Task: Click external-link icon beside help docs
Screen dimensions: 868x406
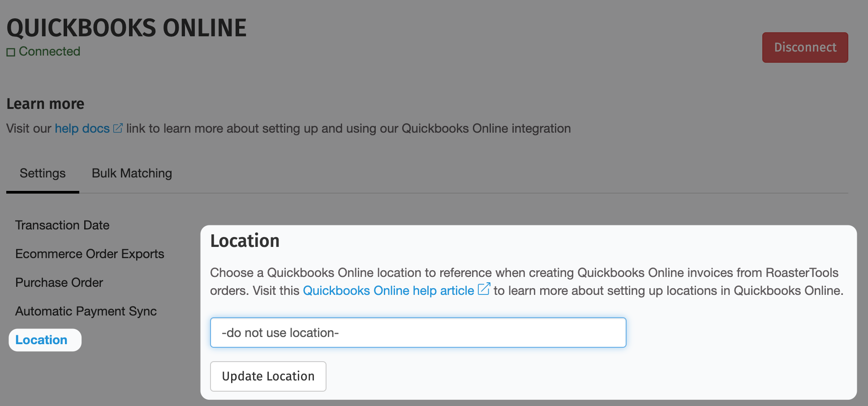Action: point(118,129)
